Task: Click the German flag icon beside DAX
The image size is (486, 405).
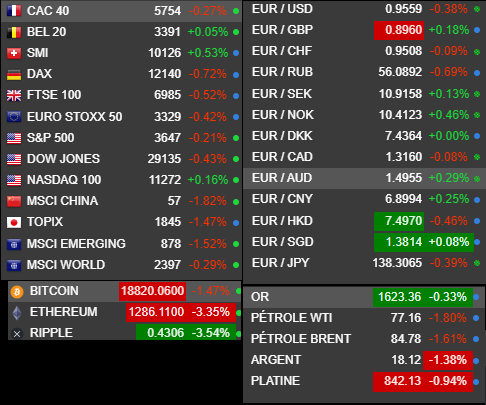Action: pos(14,74)
